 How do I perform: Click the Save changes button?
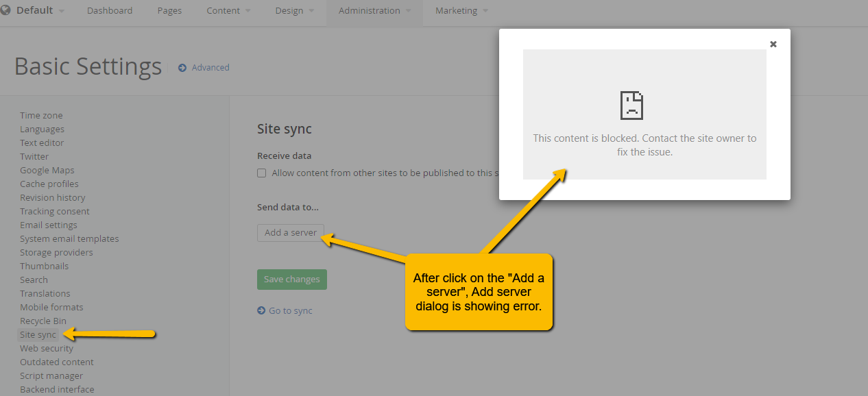point(292,280)
